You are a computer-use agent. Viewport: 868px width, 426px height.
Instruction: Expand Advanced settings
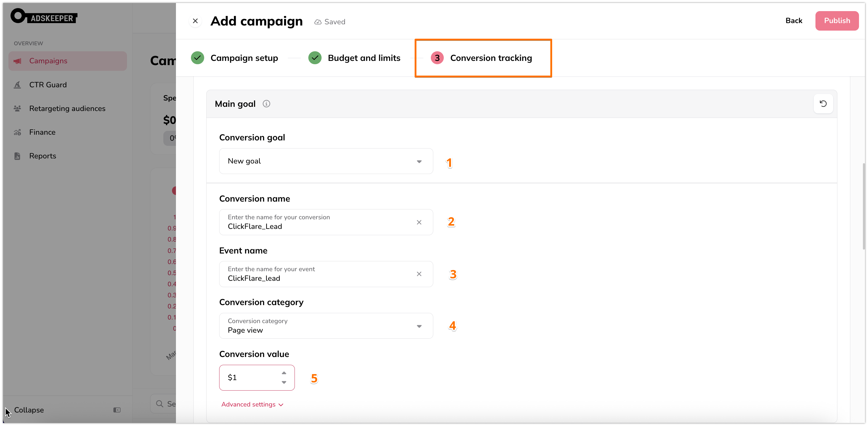pos(252,404)
